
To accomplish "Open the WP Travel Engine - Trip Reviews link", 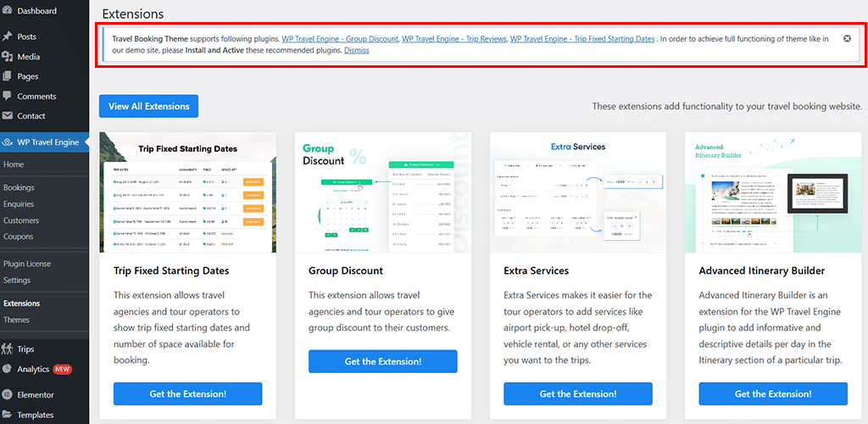I will click(453, 39).
